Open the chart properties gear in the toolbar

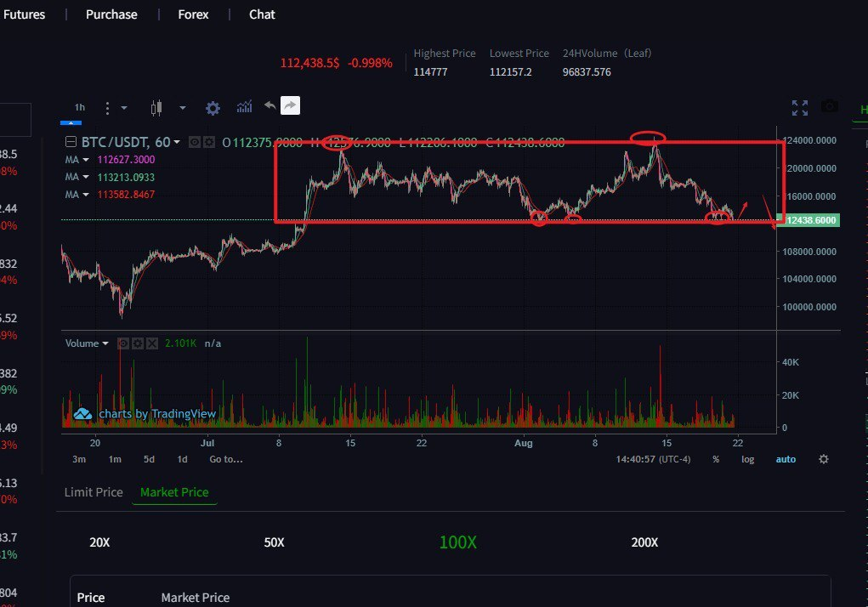pyautogui.click(x=213, y=108)
